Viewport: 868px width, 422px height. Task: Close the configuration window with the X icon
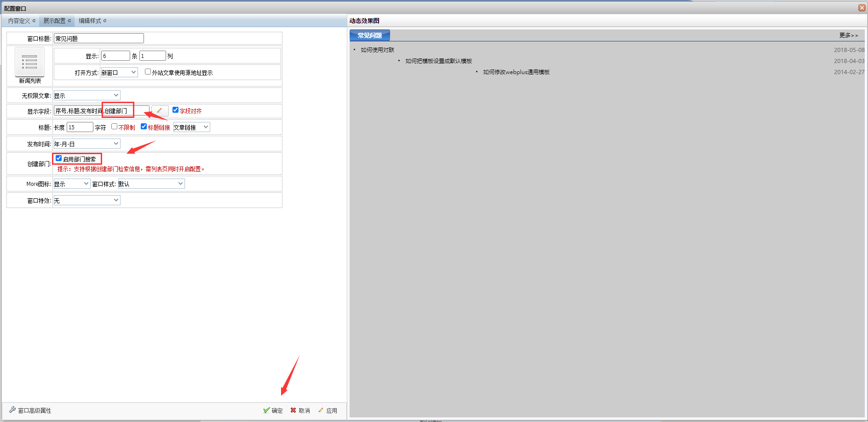(862, 8)
